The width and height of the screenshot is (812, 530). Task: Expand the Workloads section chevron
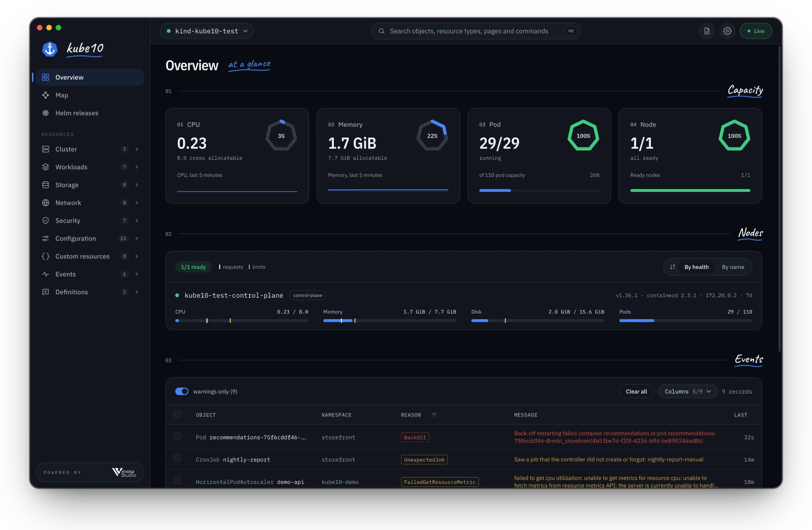(x=137, y=167)
